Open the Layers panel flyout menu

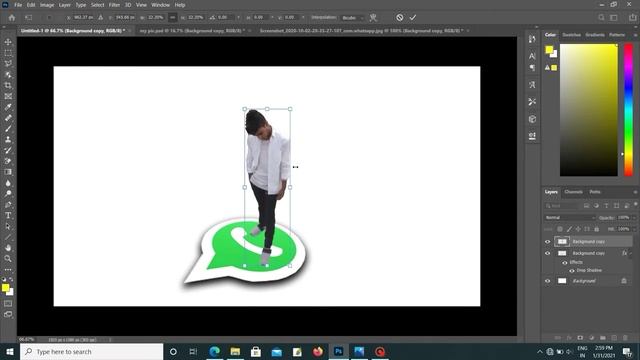pyautogui.click(x=635, y=192)
